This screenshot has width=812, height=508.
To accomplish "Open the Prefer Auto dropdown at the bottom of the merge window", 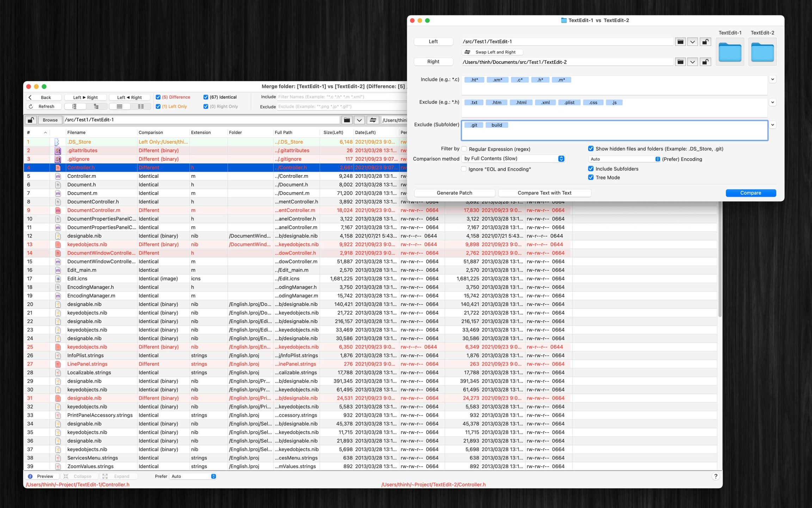I will click(x=193, y=476).
